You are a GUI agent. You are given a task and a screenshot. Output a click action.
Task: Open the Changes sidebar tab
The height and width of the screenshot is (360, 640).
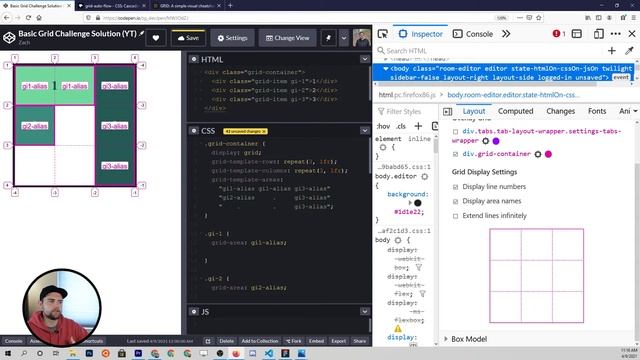tap(560, 111)
